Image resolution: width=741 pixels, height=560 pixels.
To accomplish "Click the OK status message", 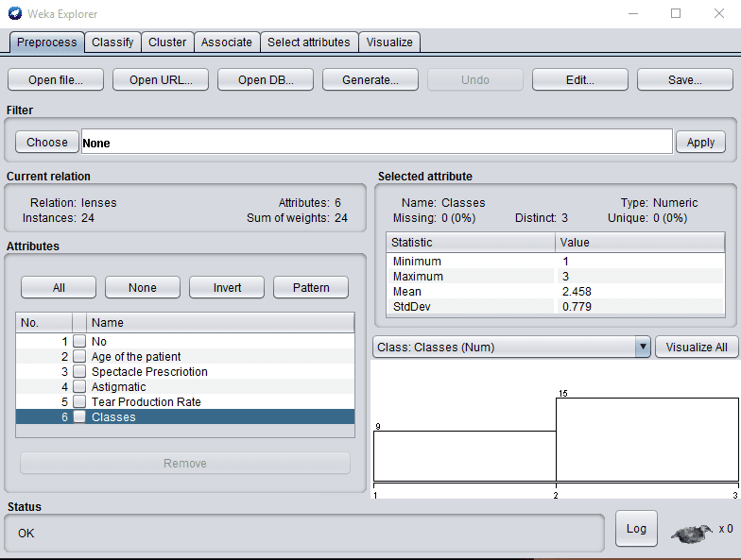I will click(x=26, y=533).
